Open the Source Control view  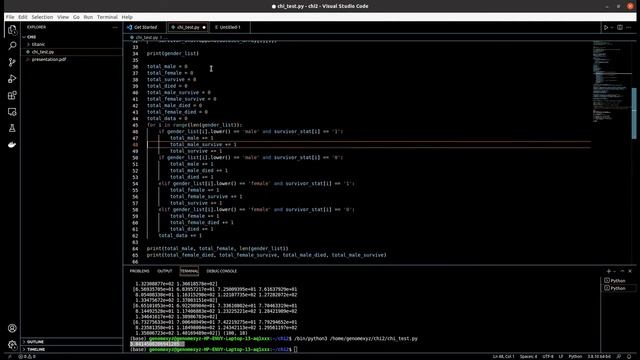click(x=12, y=62)
